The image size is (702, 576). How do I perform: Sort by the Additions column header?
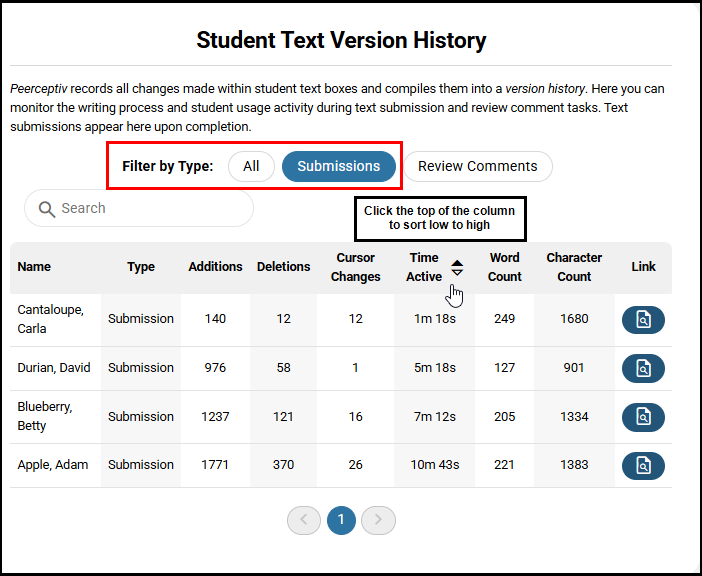[x=215, y=267]
